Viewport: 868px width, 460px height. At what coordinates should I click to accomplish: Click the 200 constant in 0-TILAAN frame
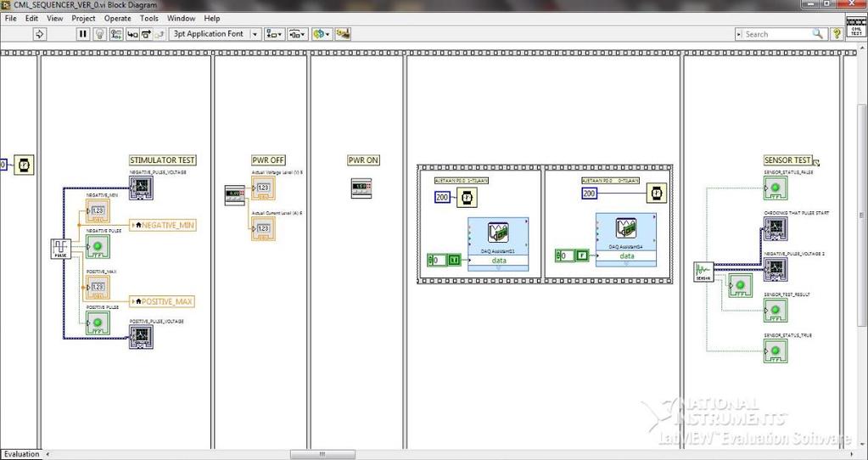click(590, 194)
